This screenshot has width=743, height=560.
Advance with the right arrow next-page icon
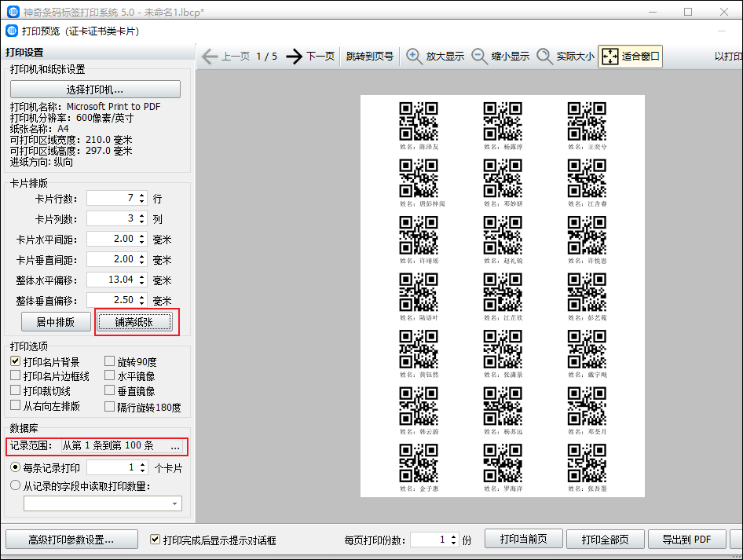click(x=295, y=57)
